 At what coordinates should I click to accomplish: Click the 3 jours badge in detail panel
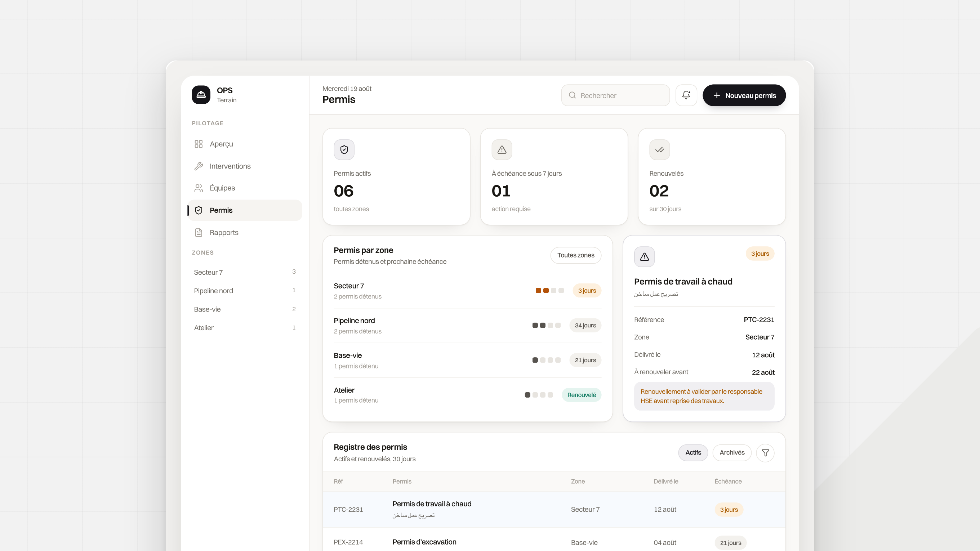tap(760, 254)
